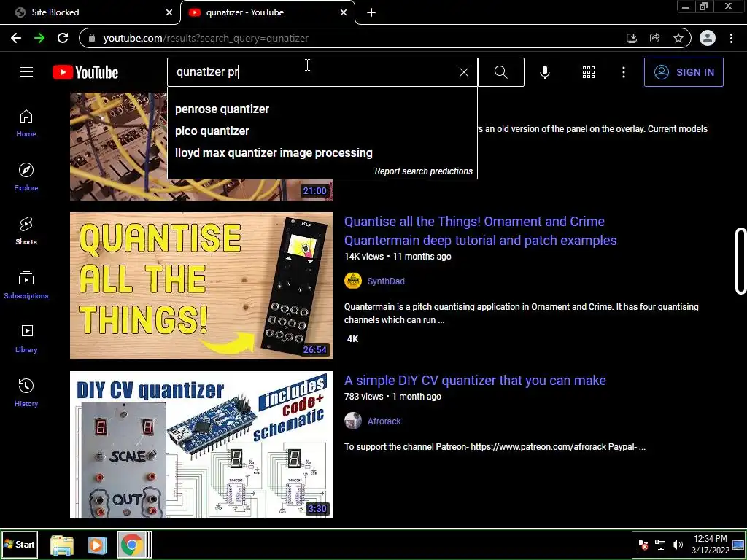Choose 'lloyd max quantizer image processing' suggestion

pos(322,153)
